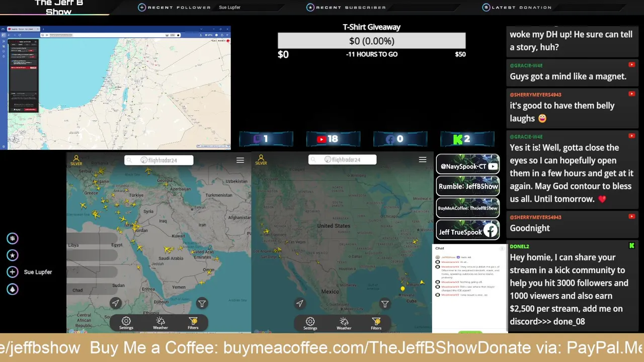Click the United States label on right map
Viewport: 644px width, 362px height.
(x=334, y=226)
